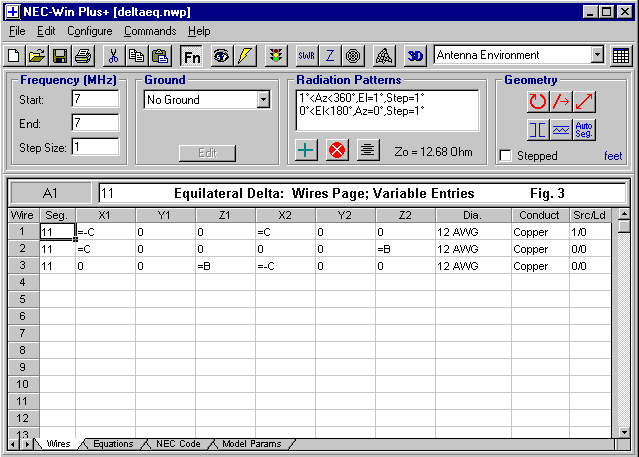Click the Z impedance icon
Viewport: 639px width, 457px height.
coord(330,56)
